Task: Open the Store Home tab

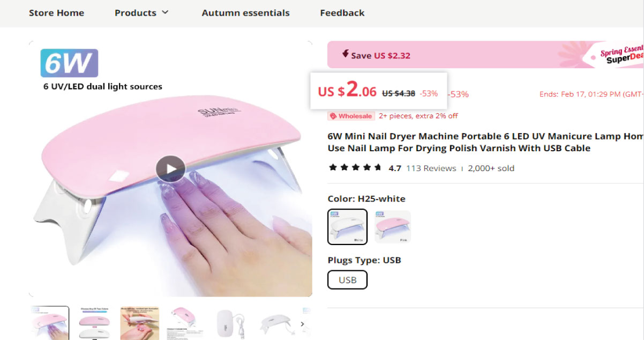Action: [56, 13]
